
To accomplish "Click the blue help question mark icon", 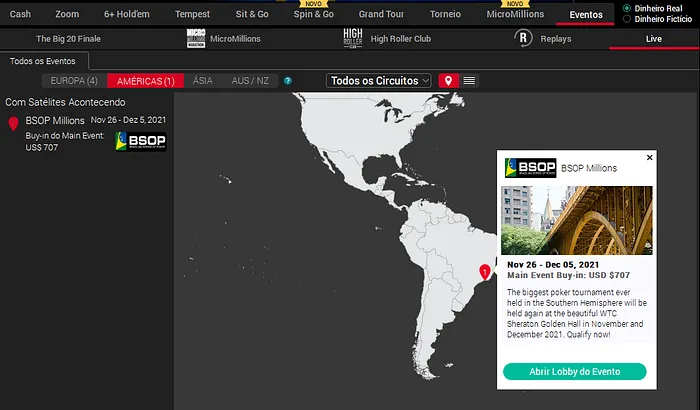I will 288,81.
